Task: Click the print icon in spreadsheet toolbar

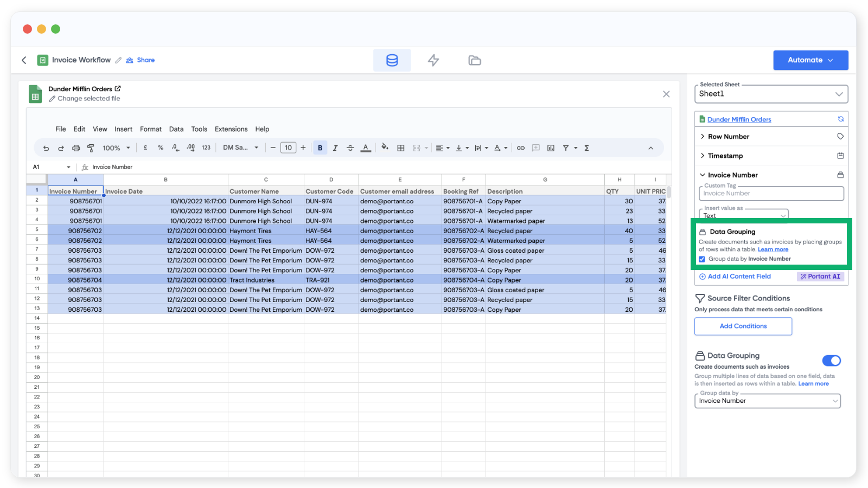Action: click(76, 148)
